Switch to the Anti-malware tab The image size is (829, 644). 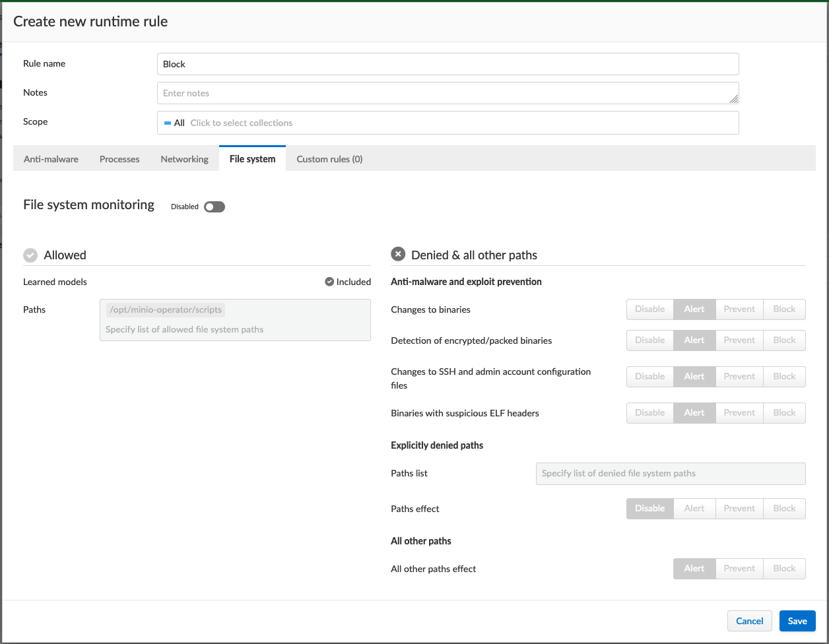pyautogui.click(x=51, y=159)
